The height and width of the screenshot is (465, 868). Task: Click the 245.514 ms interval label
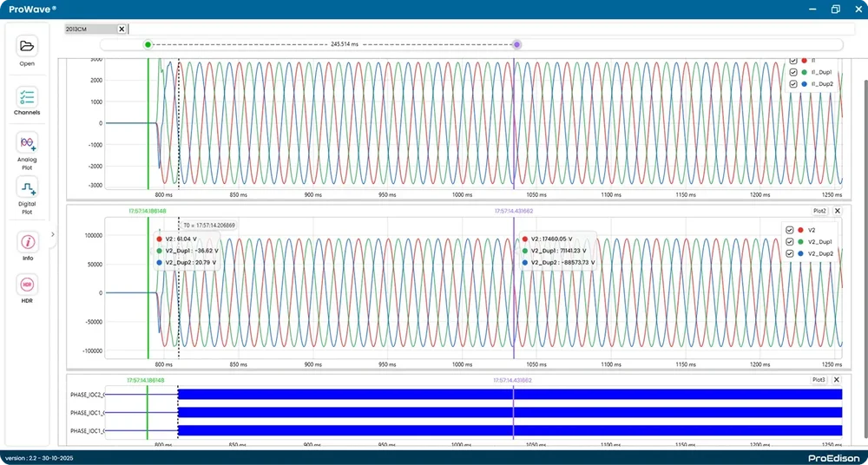click(x=345, y=44)
